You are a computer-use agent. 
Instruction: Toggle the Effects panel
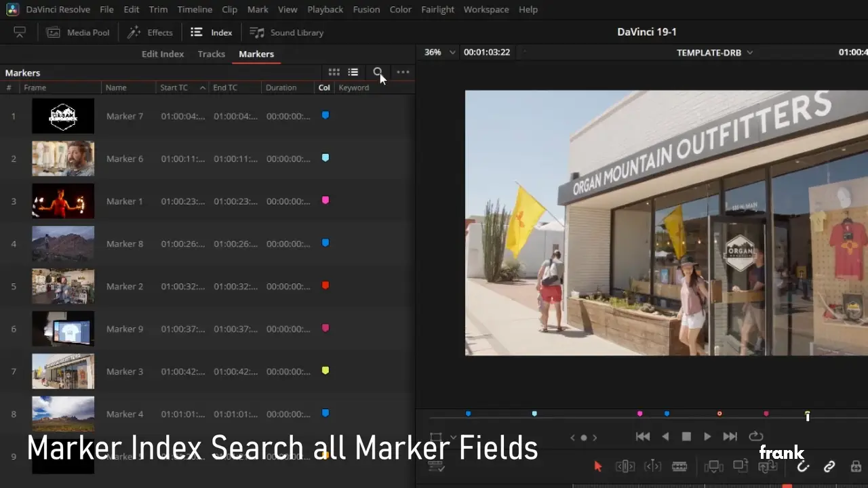[150, 33]
